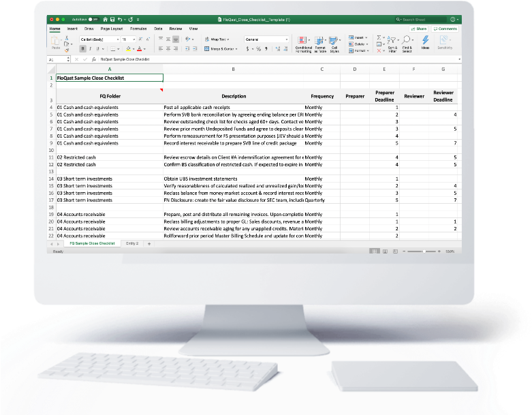Open the account smiley menu
The image size is (532, 415).
(x=454, y=20)
